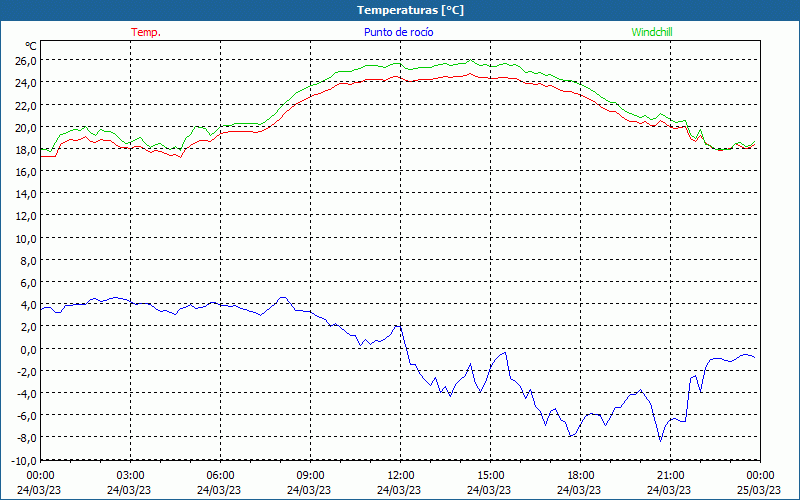Click the blue dew point minimum near 21:00
The height and width of the screenshot is (500, 800).
661,441
